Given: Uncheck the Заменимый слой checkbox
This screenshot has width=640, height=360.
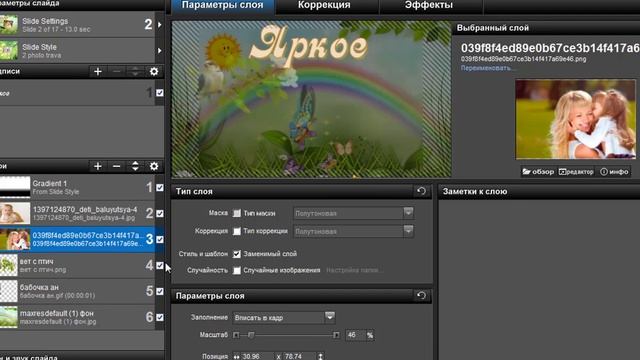Looking at the screenshot, I should tap(237, 254).
